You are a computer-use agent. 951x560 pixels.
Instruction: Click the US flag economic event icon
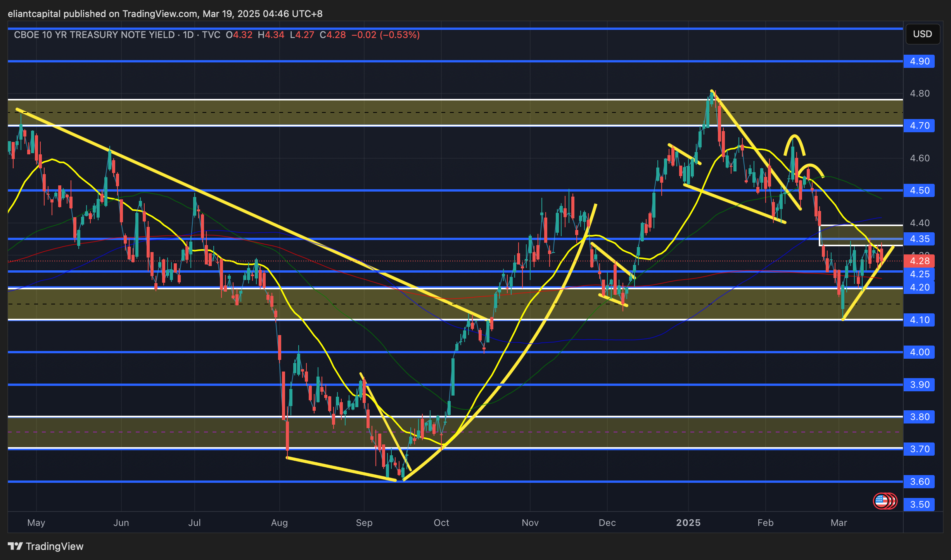click(882, 501)
